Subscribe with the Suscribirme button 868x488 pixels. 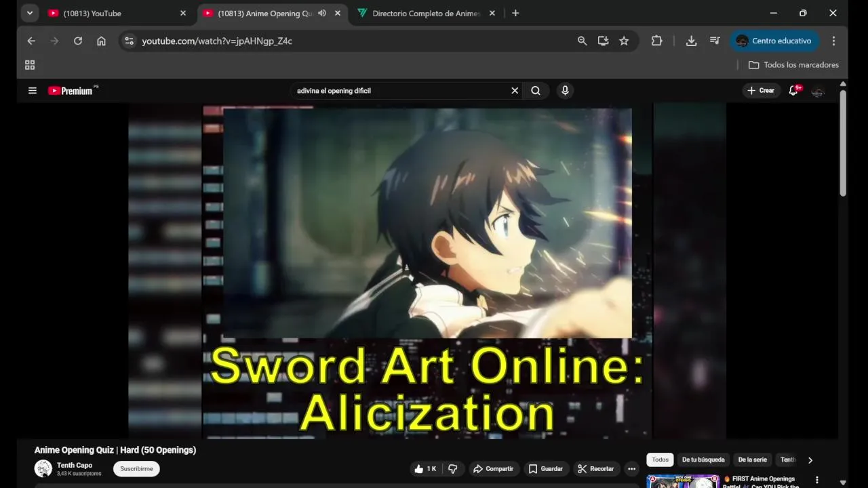(x=136, y=468)
